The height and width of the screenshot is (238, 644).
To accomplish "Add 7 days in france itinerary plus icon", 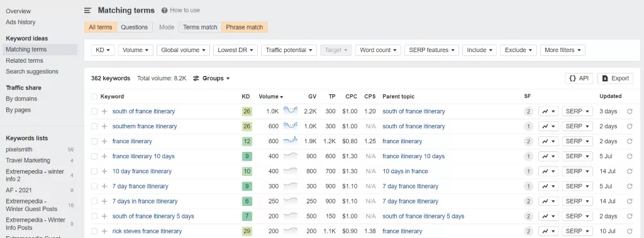I will coord(104,201).
